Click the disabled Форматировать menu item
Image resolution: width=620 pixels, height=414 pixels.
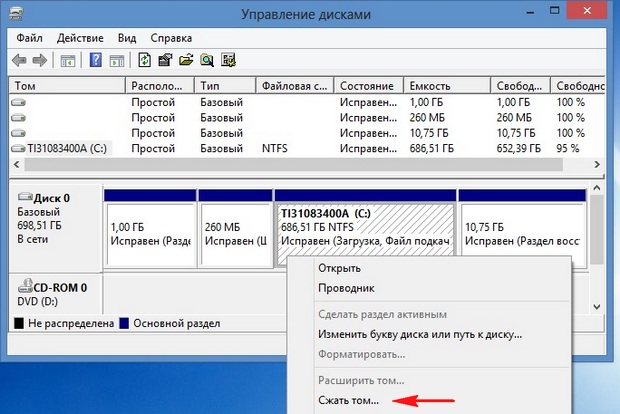[429, 354]
